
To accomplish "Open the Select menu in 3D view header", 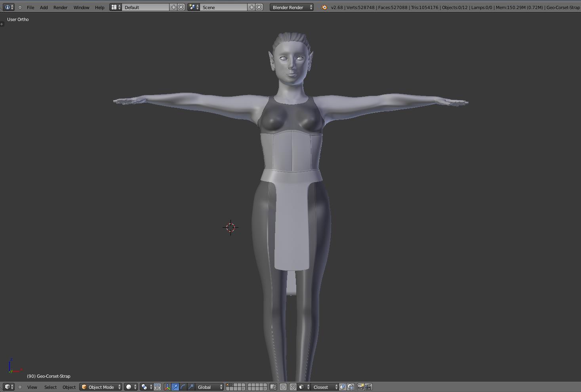I will pos(50,387).
